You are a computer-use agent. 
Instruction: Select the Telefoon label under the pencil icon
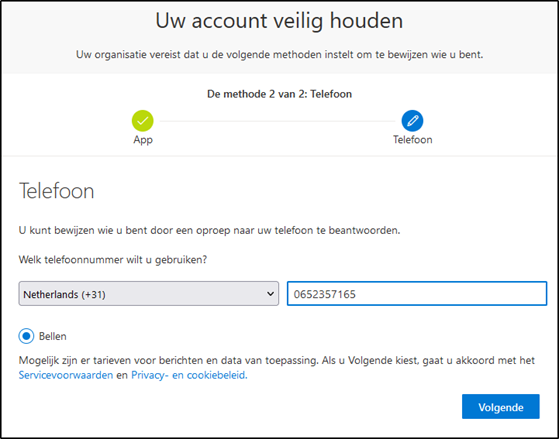[412, 139]
